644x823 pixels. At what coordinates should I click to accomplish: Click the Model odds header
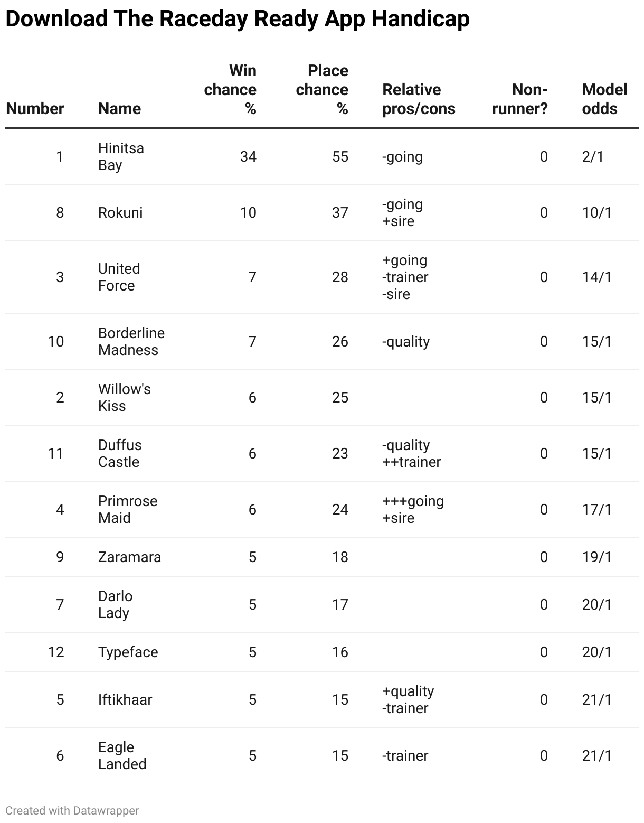604,99
